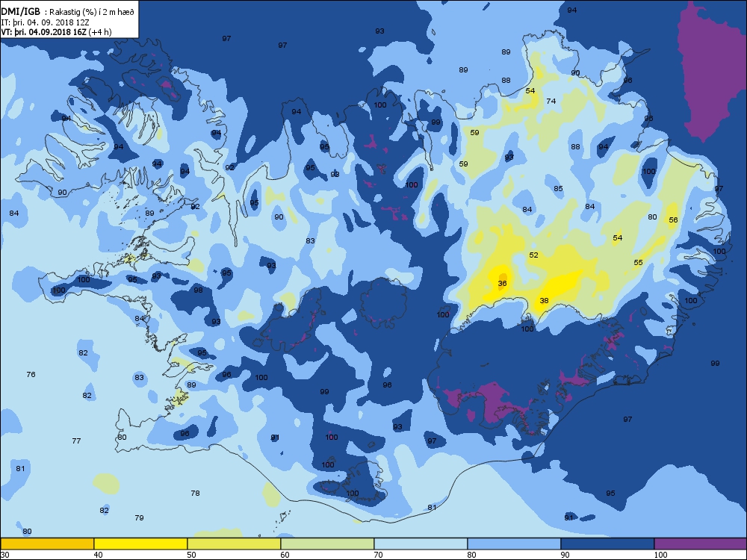Select the map value "56" near east coast
The height and width of the screenshot is (560, 747).
[x=673, y=220]
